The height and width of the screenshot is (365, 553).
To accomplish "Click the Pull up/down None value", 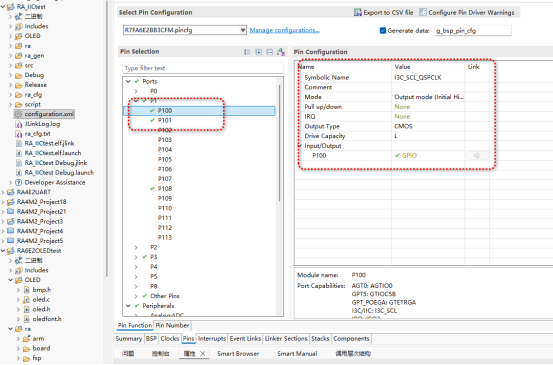I will click(x=402, y=107).
